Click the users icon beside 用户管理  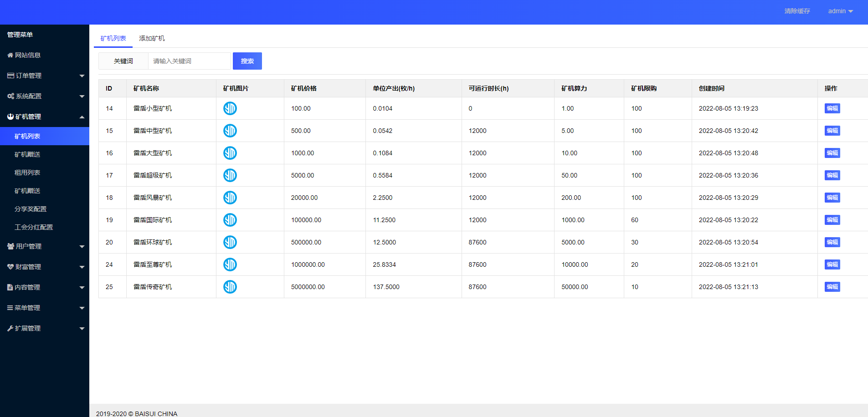click(x=10, y=246)
